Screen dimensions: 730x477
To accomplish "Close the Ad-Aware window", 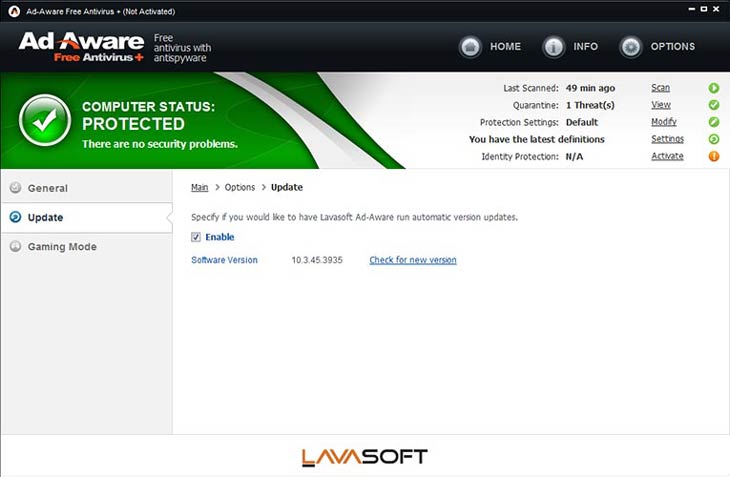I will 716,9.
